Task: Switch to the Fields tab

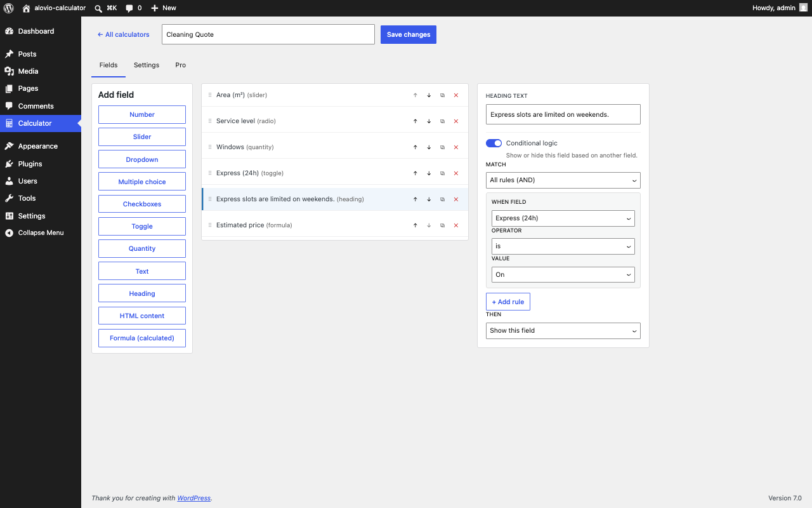Action: coord(108,65)
